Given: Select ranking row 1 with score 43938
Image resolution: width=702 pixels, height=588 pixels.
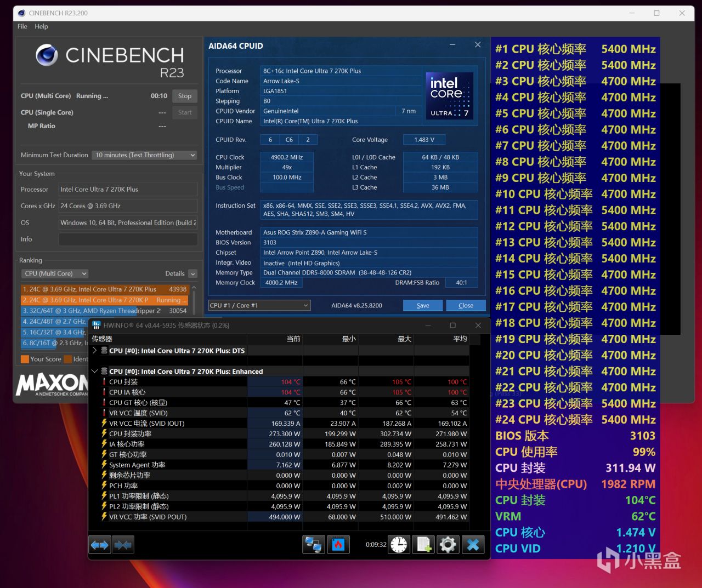Looking at the screenshot, I should click(x=105, y=289).
